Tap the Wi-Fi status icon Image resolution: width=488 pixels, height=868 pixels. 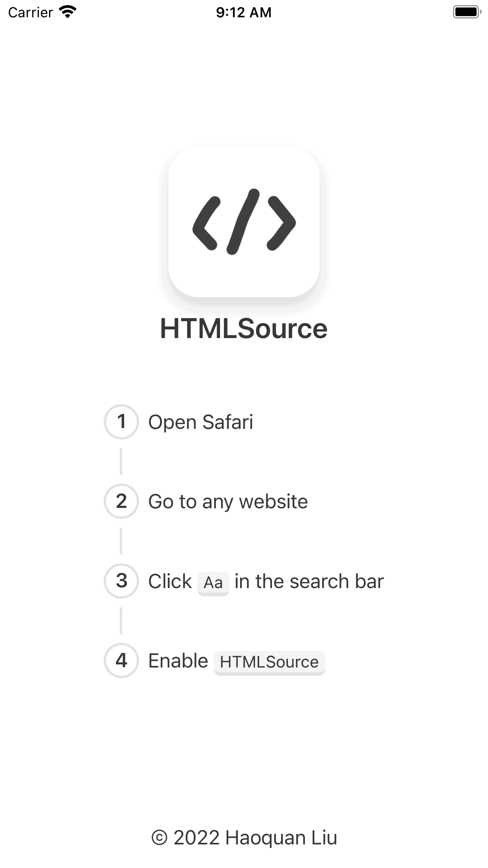[68, 12]
